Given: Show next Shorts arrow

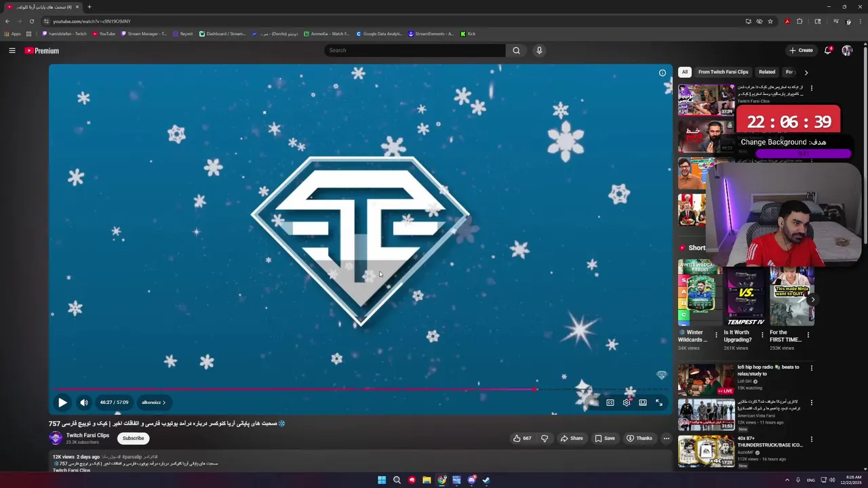Looking at the screenshot, I should (813, 299).
